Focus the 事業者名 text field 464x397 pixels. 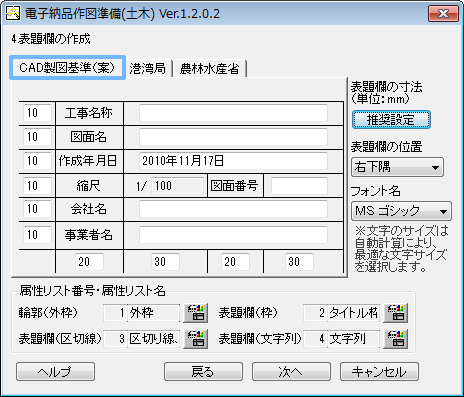tap(233, 235)
